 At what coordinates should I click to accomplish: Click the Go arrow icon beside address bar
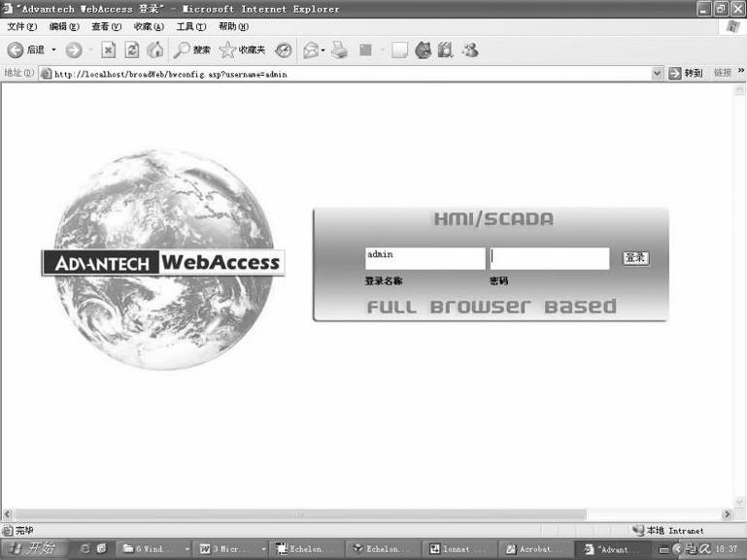tap(674, 73)
